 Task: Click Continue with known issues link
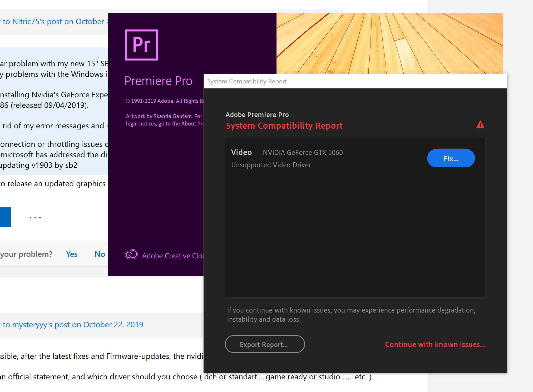[x=435, y=344]
